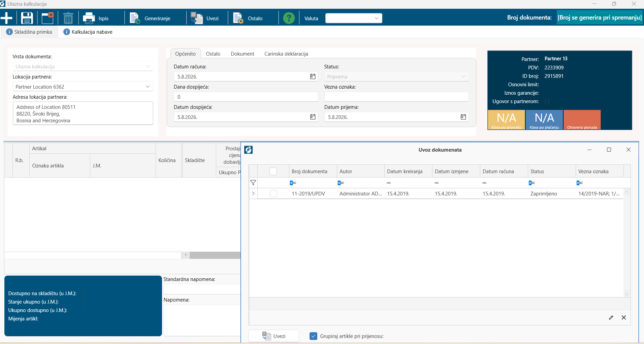Uncheck Grupiraj artikle pri prijenosu
The width and height of the screenshot is (644, 344).
click(313, 336)
